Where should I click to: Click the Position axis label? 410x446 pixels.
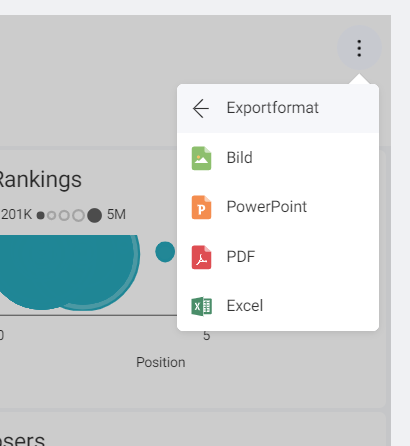161,362
